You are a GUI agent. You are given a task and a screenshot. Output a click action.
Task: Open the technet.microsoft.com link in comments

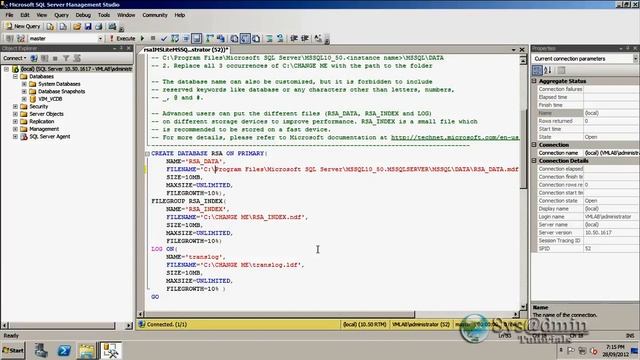(x=455, y=138)
